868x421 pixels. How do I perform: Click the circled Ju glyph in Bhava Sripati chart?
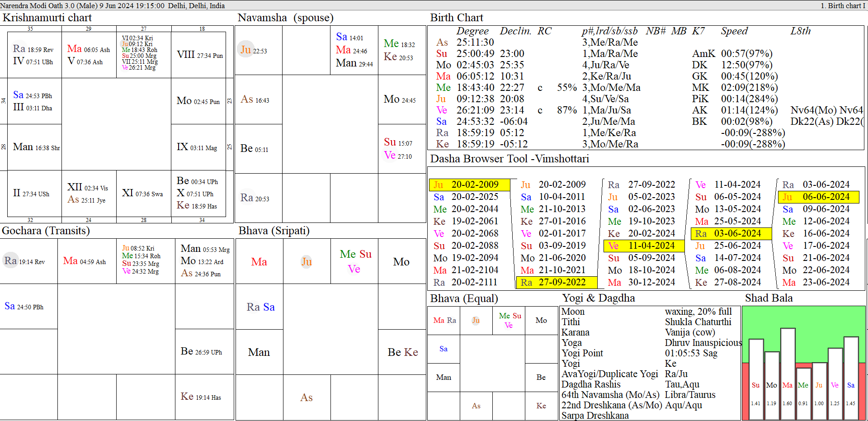(x=307, y=261)
